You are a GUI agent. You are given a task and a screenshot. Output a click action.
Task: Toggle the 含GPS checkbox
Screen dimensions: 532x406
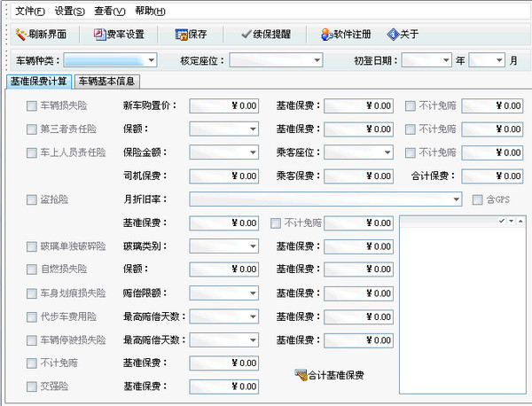[x=477, y=199]
